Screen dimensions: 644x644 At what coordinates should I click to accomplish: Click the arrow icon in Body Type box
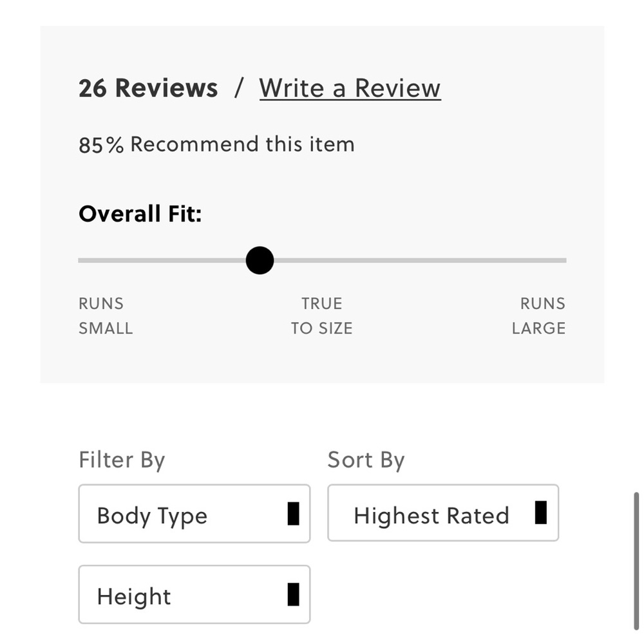[x=293, y=514]
